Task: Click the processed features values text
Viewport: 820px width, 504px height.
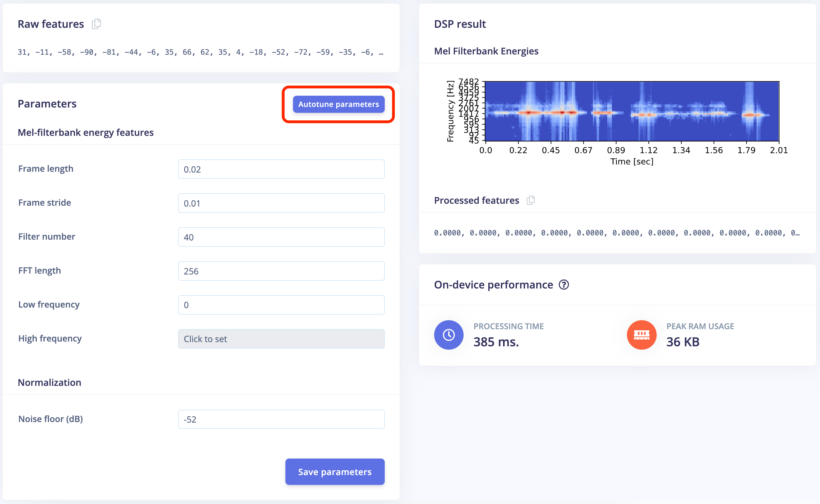Action: pyautogui.click(x=616, y=233)
